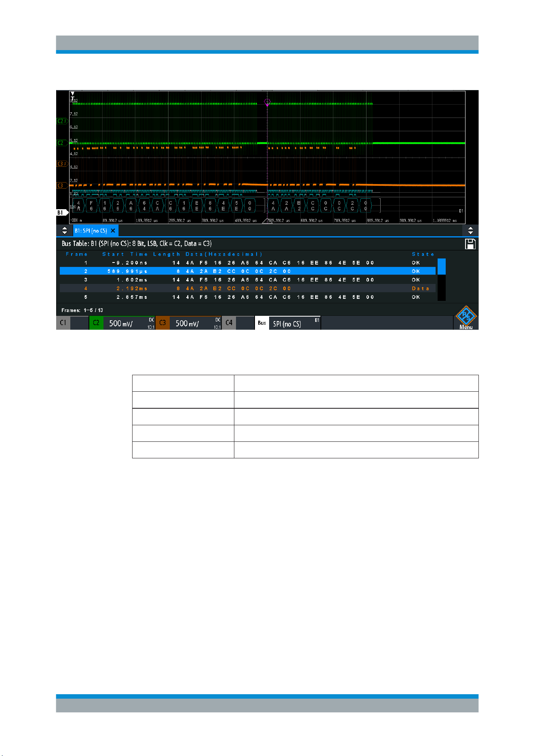
Task: Select the B1: SPI (no CS) tab
Action: coord(91,231)
